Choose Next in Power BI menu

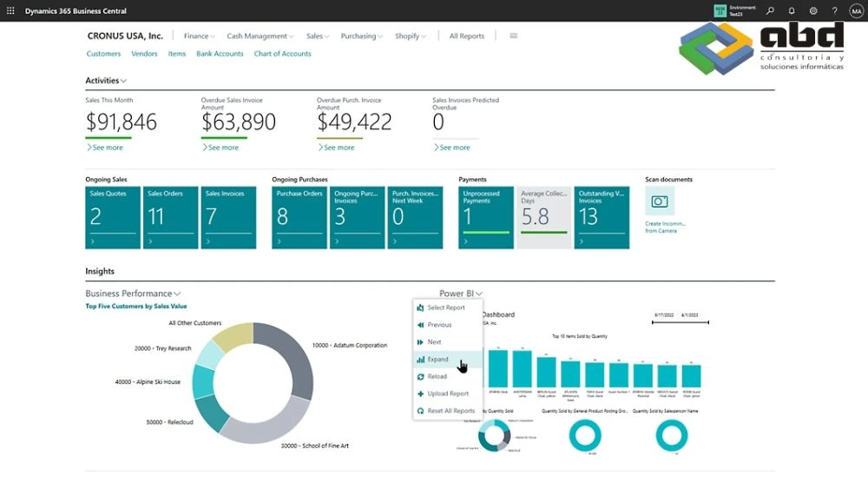tap(448, 342)
